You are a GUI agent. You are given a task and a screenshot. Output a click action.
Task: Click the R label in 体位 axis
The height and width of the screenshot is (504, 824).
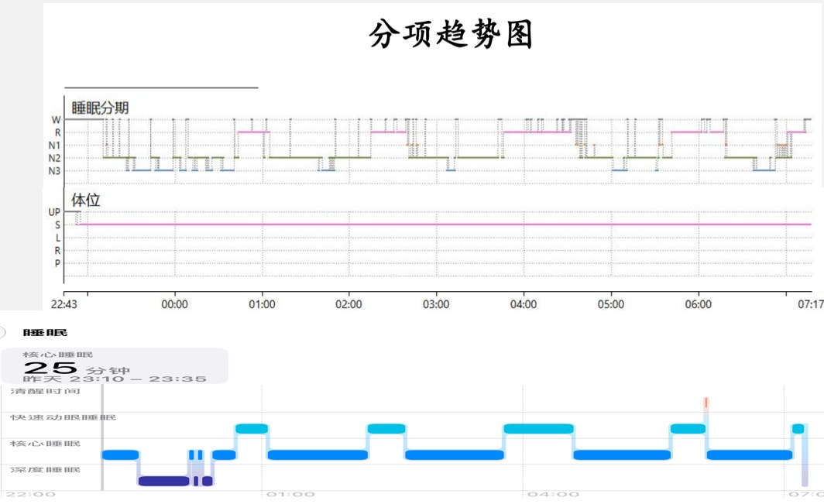pyautogui.click(x=58, y=251)
